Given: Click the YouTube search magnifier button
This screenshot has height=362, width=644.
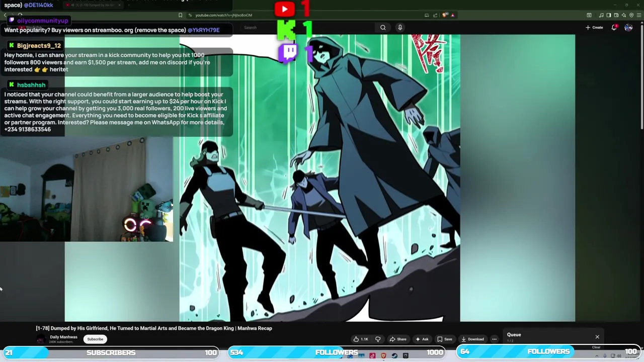Looking at the screenshot, I should pos(383,28).
